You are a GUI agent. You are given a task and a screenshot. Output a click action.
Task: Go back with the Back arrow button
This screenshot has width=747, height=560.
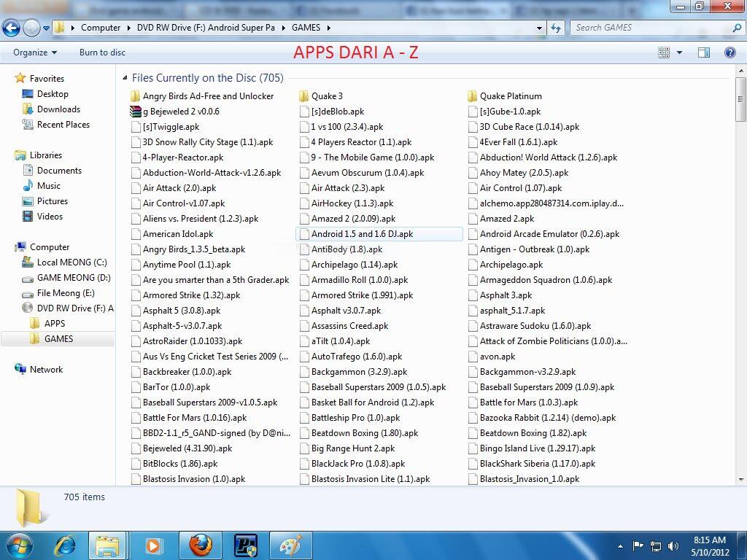click(x=12, y=28)
